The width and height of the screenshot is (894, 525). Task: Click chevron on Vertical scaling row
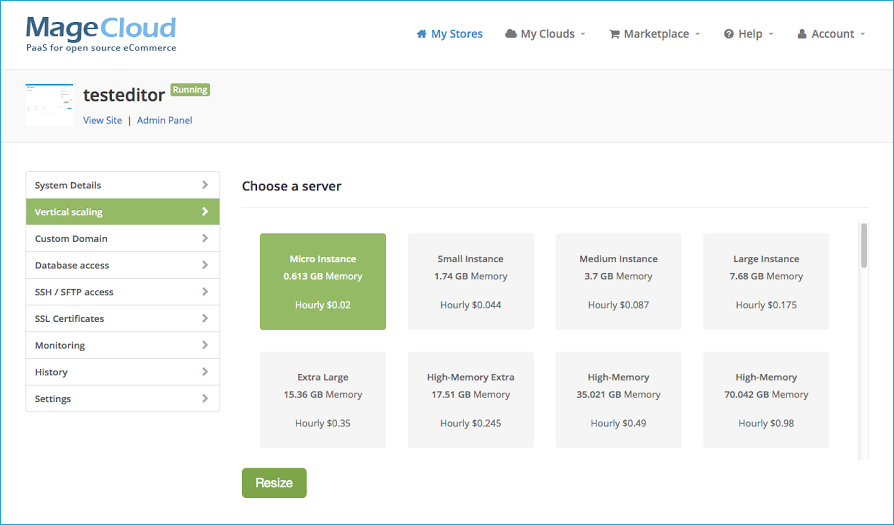coord(205,211)
